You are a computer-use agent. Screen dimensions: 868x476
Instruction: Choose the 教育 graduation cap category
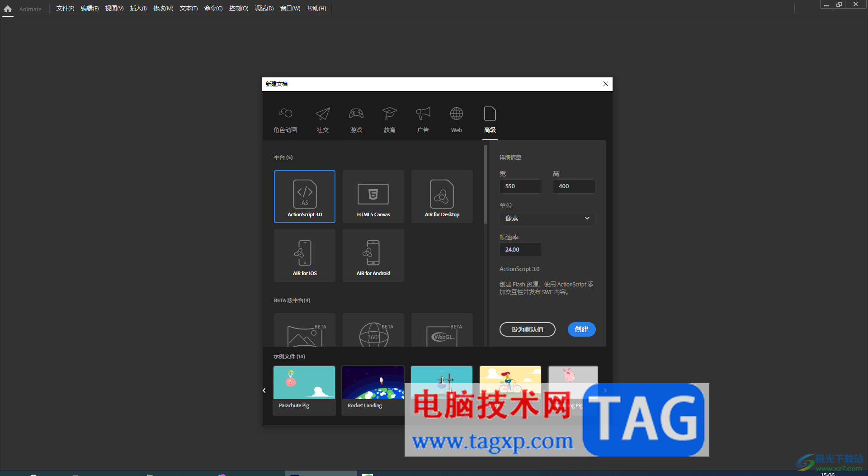click(x=390, y=119)
